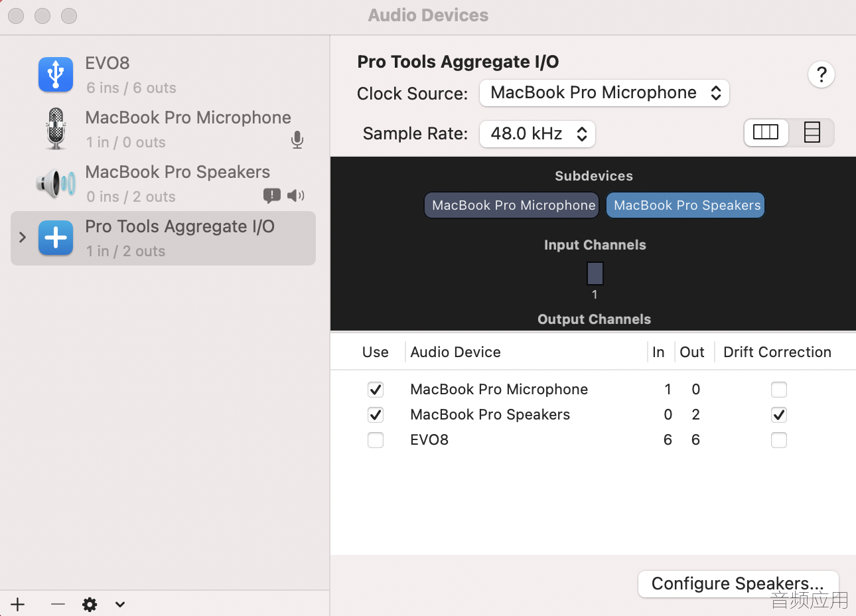Select Pro Tools Aggregate I/O in sidebar
Screen dimensions: 856x616
click(163, 238)
